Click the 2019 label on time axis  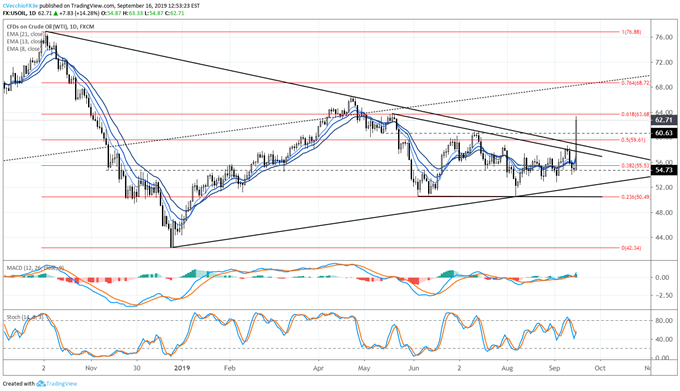coord(182,368)
